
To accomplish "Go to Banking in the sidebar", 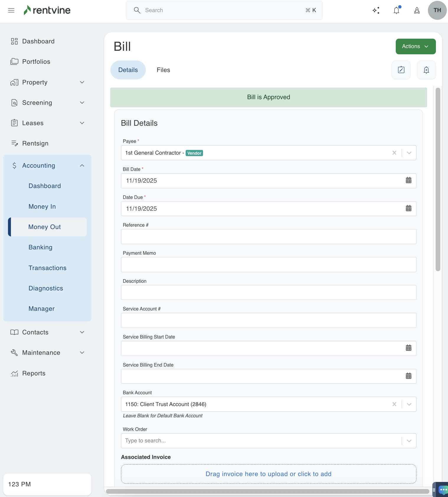I will click(x=40, y=247).
